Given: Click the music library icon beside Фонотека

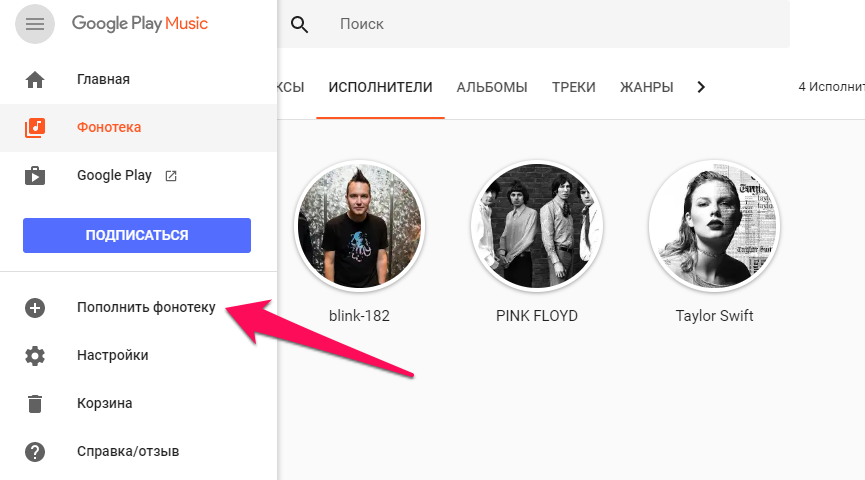Looking at the screenshot, I should 35,127.
